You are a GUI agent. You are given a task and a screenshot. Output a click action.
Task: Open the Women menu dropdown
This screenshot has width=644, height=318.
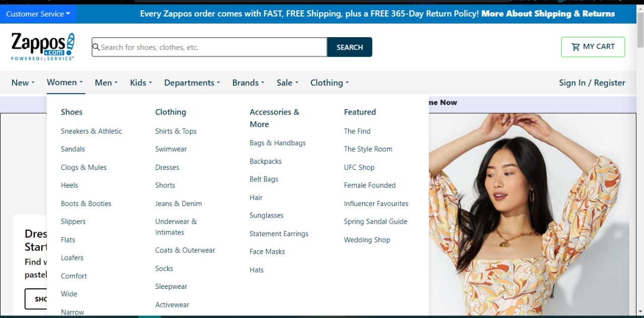coord(64,82)
